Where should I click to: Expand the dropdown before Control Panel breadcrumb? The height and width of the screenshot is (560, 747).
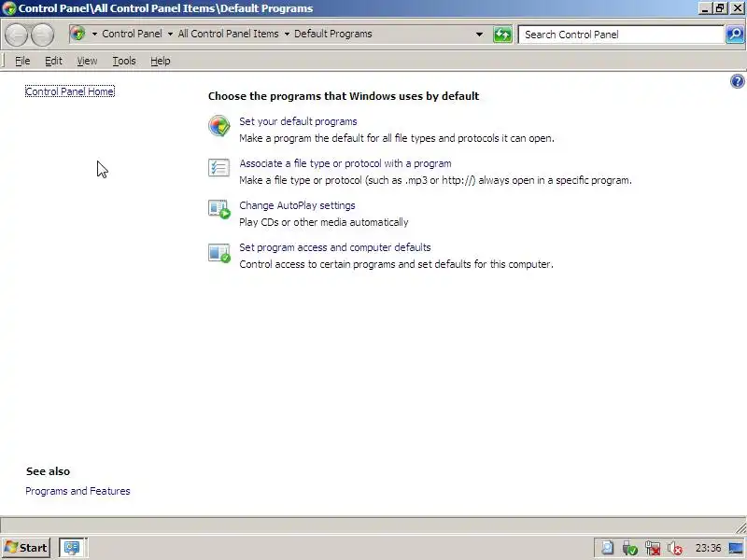click(94, 34)
